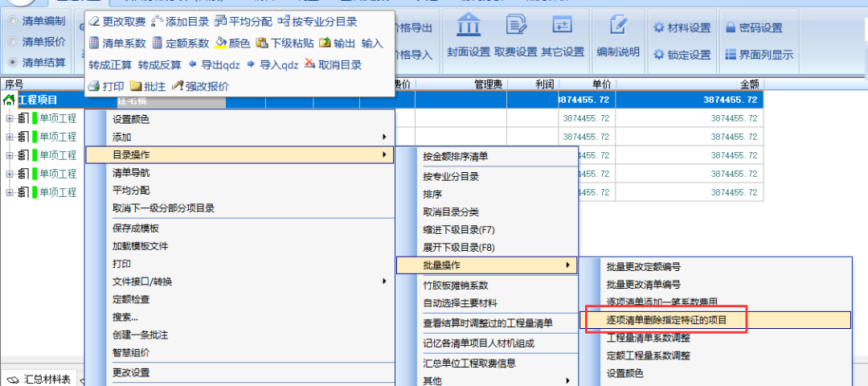Expand the last 单项工程 tree node
This screenshot has height=386, width=868.
click(x=10, y=192)
